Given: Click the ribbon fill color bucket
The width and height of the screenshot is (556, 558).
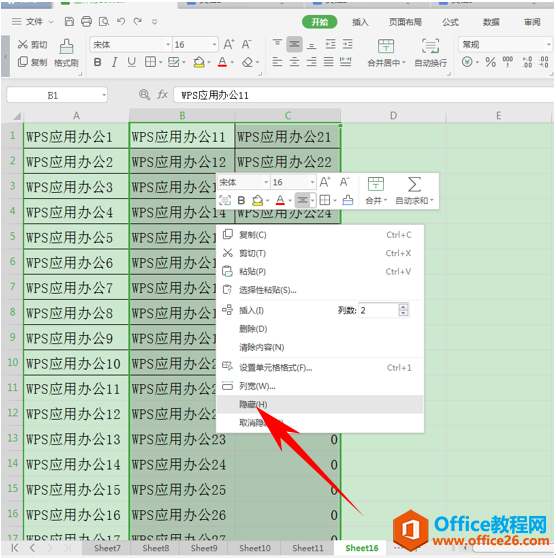Looking at the screenshot, I should (x=199, y=62).
